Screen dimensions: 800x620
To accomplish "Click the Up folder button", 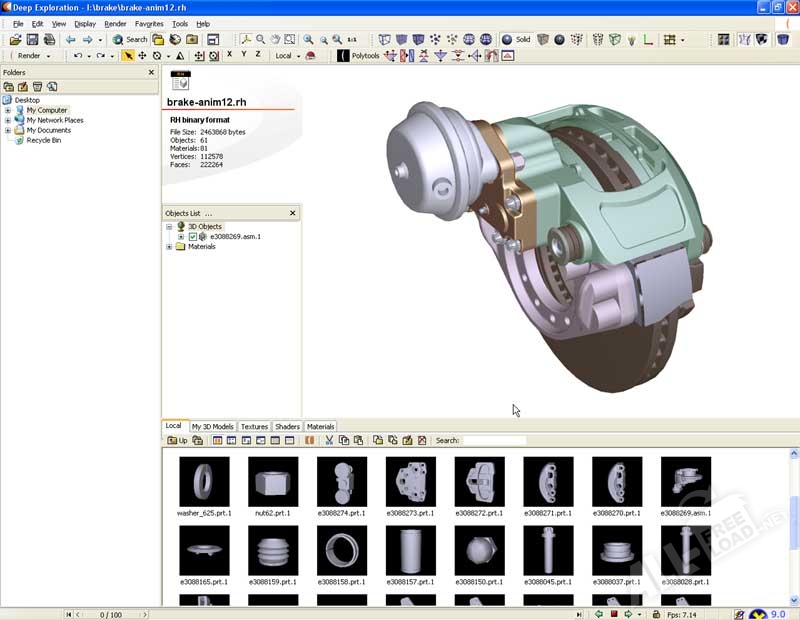I will click(177, 440).
